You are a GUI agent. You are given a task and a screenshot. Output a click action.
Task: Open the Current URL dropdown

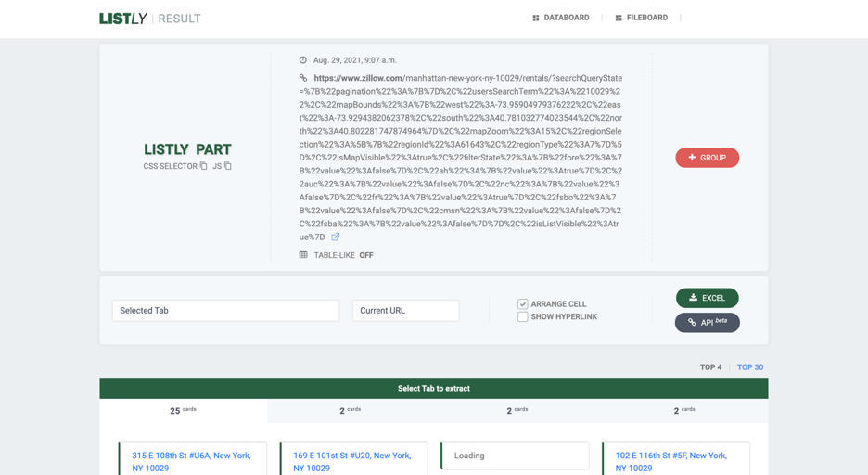[405, 311]
